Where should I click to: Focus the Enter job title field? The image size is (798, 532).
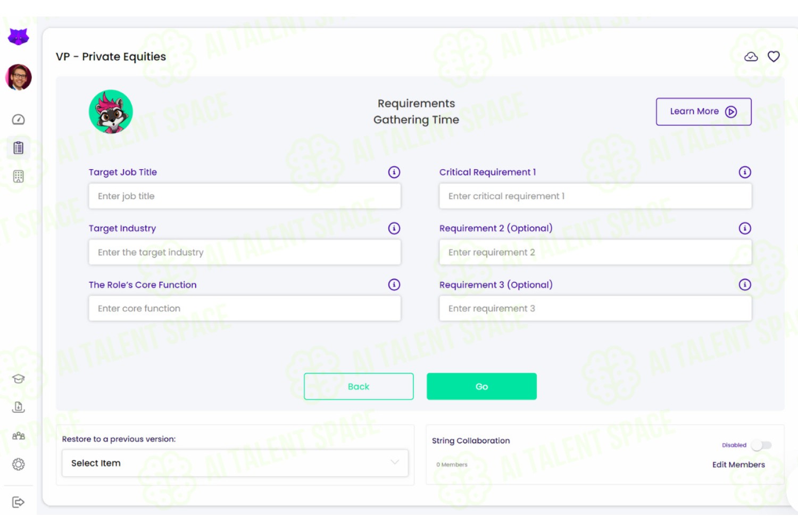[245, 196]
